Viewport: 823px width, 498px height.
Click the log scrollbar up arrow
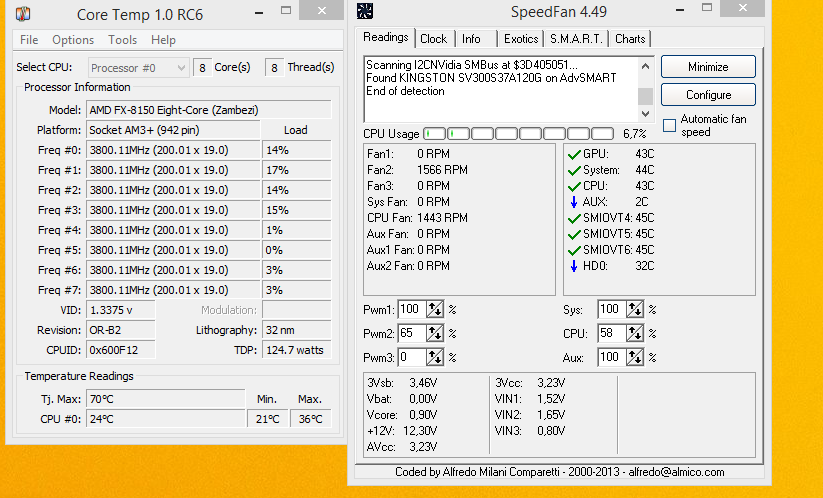point(646,66)
